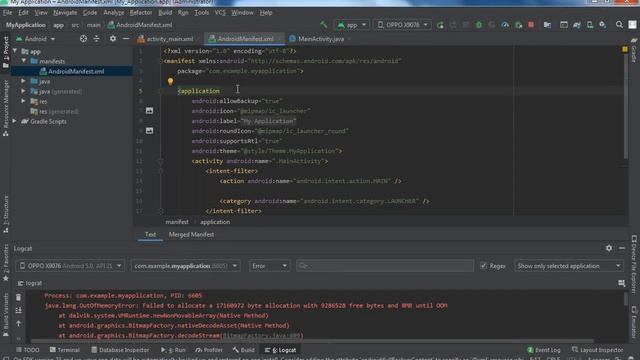Click Sync Project with Gradle Files icon
Viewport: 640px width, 360px height.
coord(577,25)
